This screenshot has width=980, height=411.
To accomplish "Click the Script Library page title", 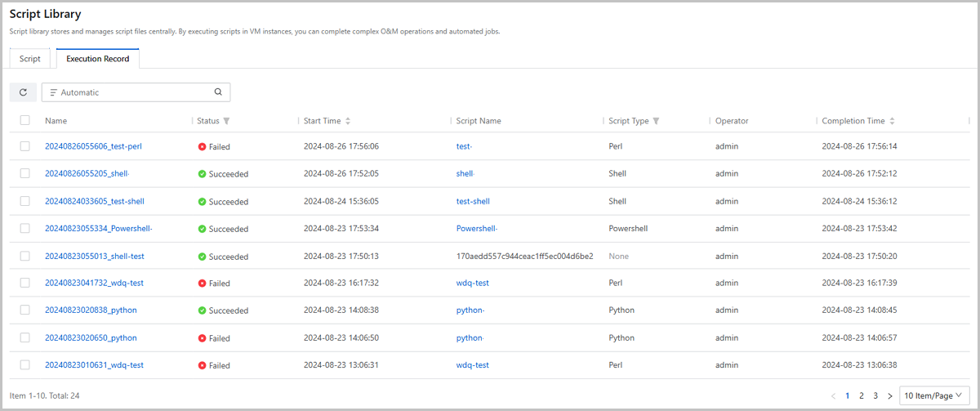I will click(x=45, y=15).
